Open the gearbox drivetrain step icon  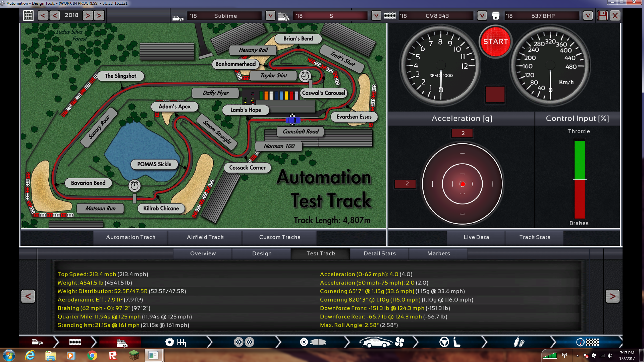pyautogui.click(x=176, y=342)
